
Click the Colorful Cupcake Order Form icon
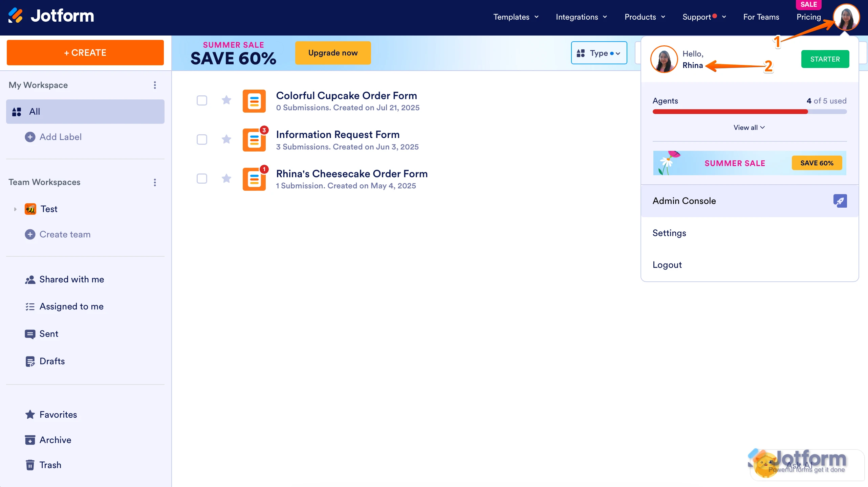point(254,101)
